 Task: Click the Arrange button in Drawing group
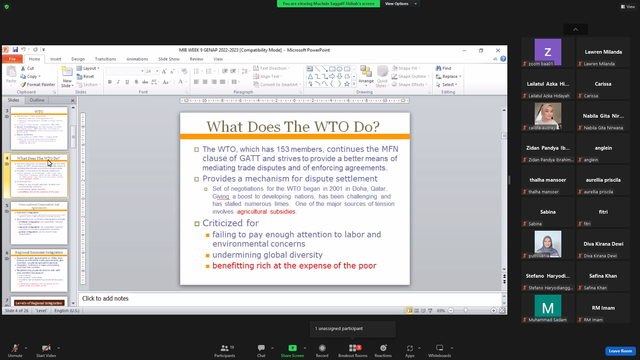point(366,77)
